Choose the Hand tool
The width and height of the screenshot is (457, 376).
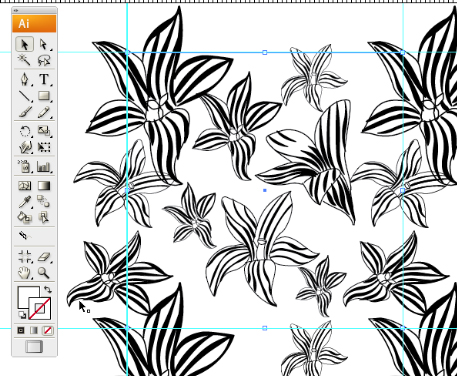(25, 273)
